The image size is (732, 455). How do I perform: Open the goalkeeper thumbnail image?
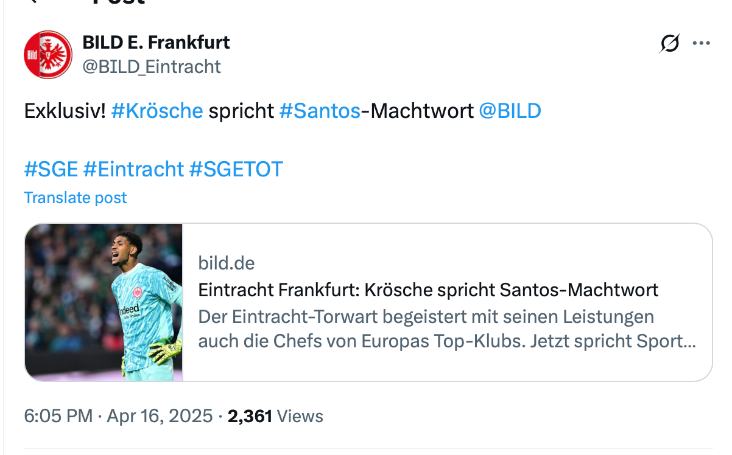[104, 302]
